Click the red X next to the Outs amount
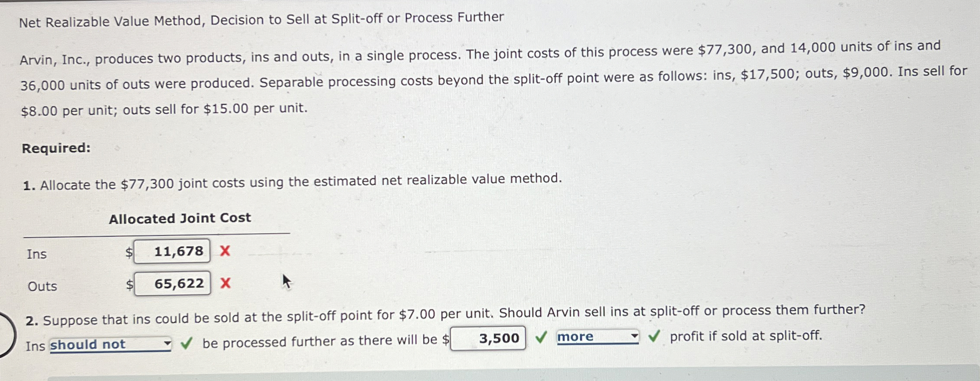 tap(225, 284)
